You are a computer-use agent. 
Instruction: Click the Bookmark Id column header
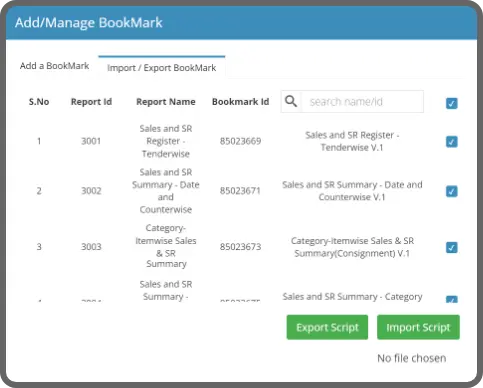(x=240, y=102)
